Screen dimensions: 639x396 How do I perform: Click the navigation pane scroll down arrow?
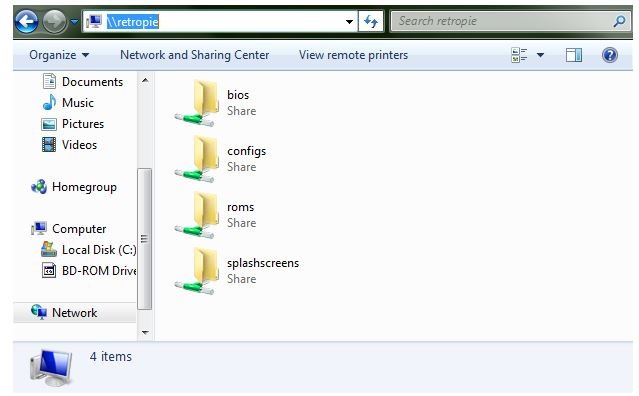pos(145,332)
